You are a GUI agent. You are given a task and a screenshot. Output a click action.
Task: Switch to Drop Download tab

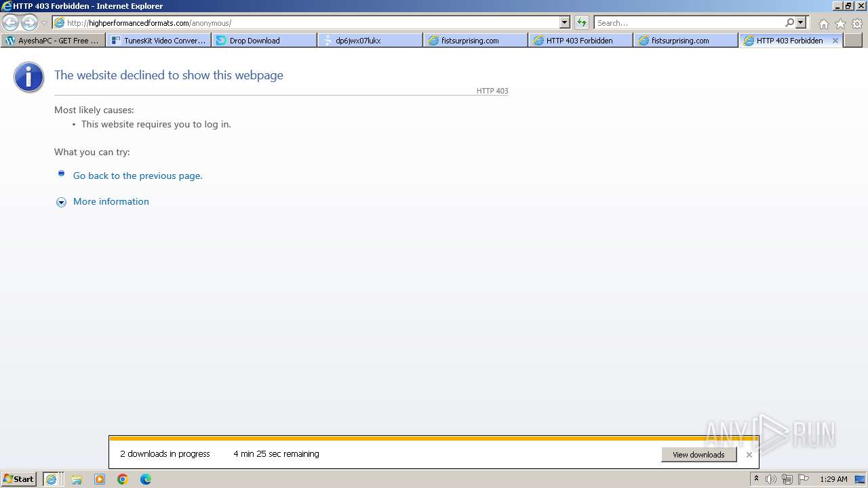click(264, 41)
